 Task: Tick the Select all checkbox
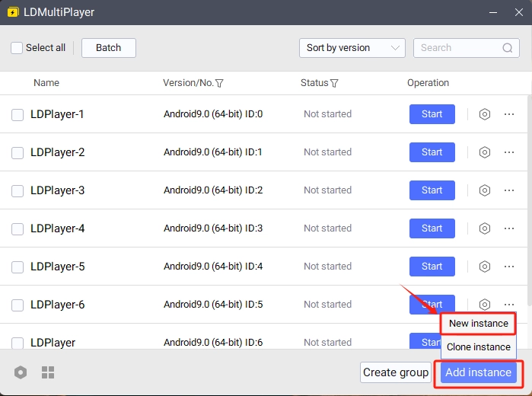coord(17,48)
